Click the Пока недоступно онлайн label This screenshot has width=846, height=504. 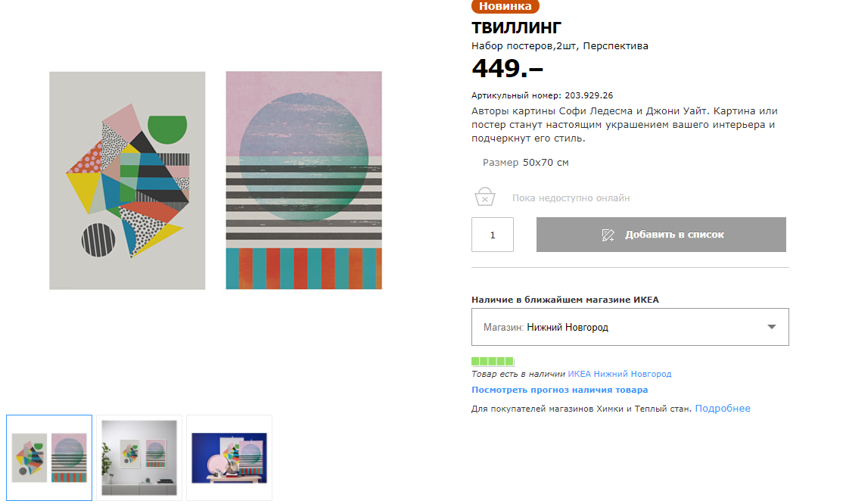[x=571, y=198]
